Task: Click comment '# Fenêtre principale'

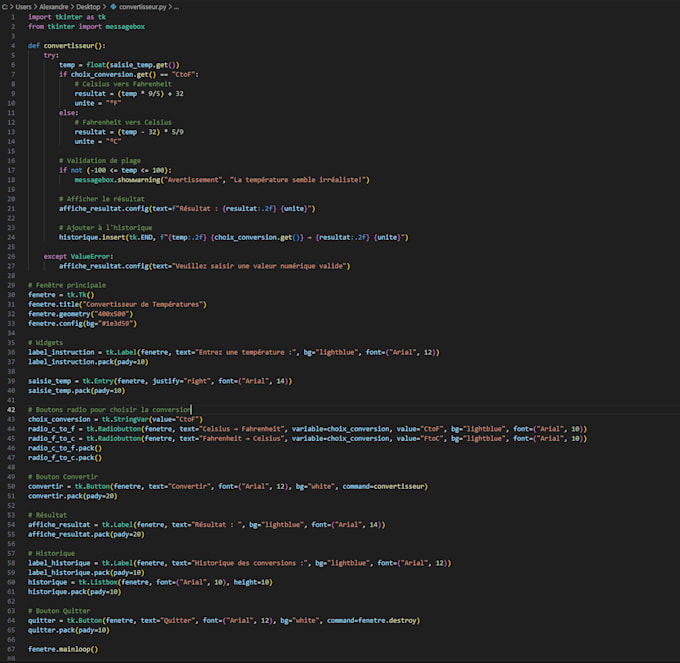Action: [67, 285]
